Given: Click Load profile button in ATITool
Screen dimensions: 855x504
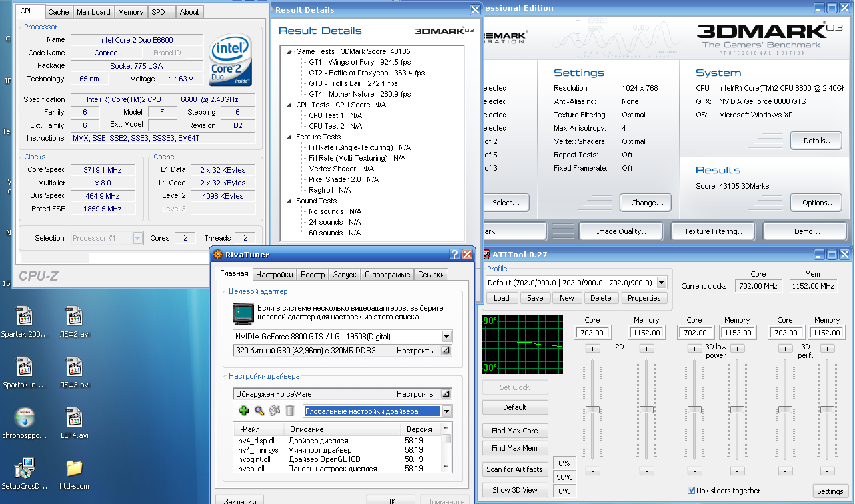Looking at the screenshot, I should (502, 298).
